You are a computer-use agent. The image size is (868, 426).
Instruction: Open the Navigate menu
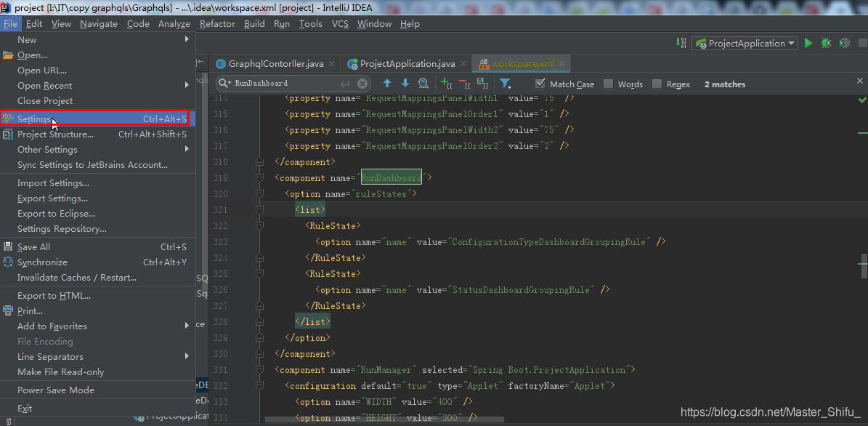[99, 24]
